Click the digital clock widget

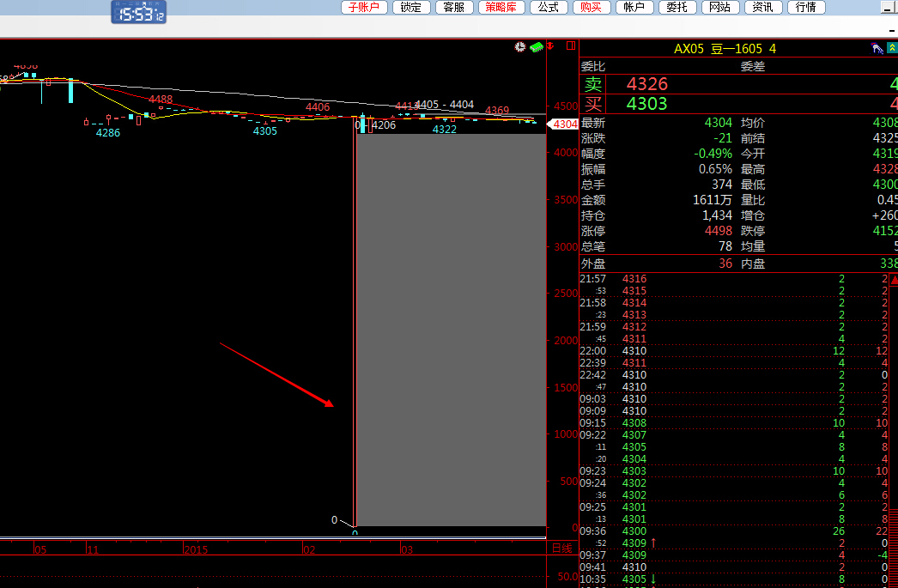click(138, 12)
